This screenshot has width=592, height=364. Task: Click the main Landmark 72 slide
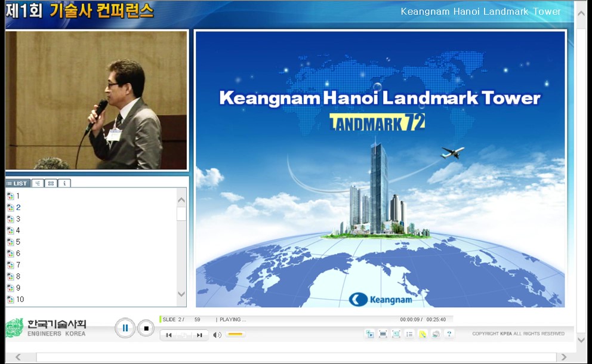[x=380, y=169]
